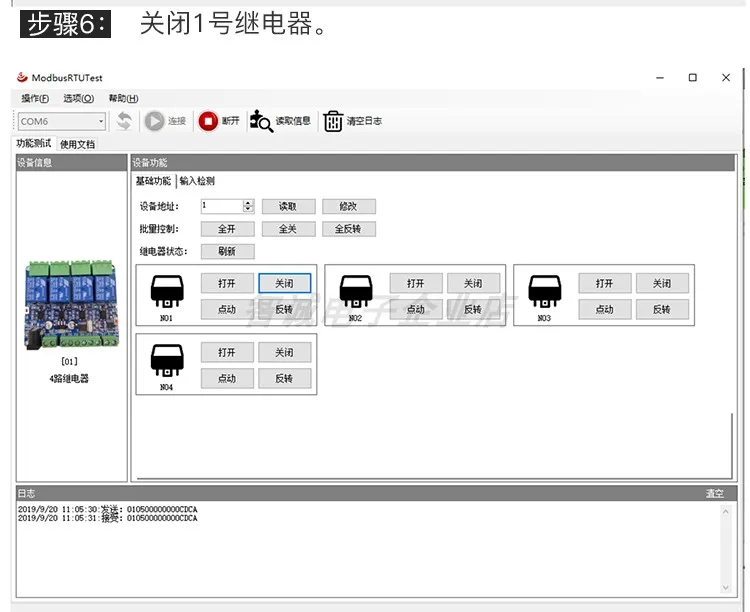Switch to the 使用文档 tab
750x612 pixels.
coord(77,144)
